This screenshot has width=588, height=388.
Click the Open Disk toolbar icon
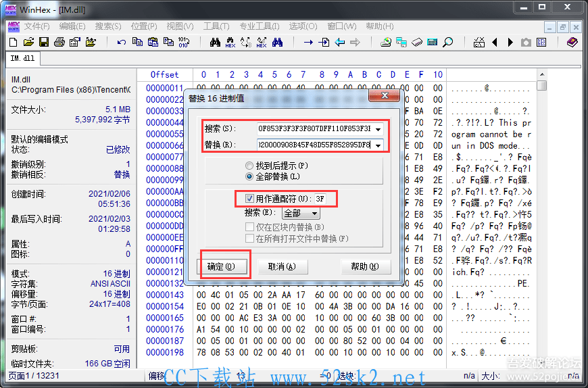386,42
